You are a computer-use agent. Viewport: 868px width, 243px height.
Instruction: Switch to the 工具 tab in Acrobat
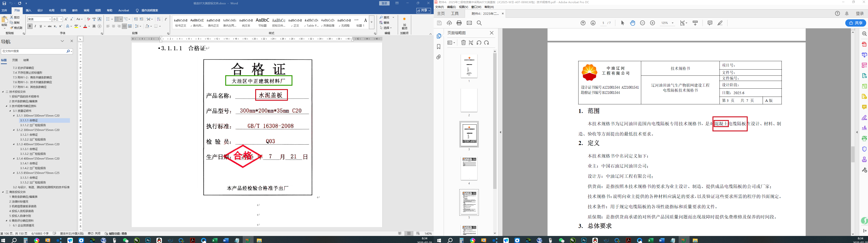point(455,13)
